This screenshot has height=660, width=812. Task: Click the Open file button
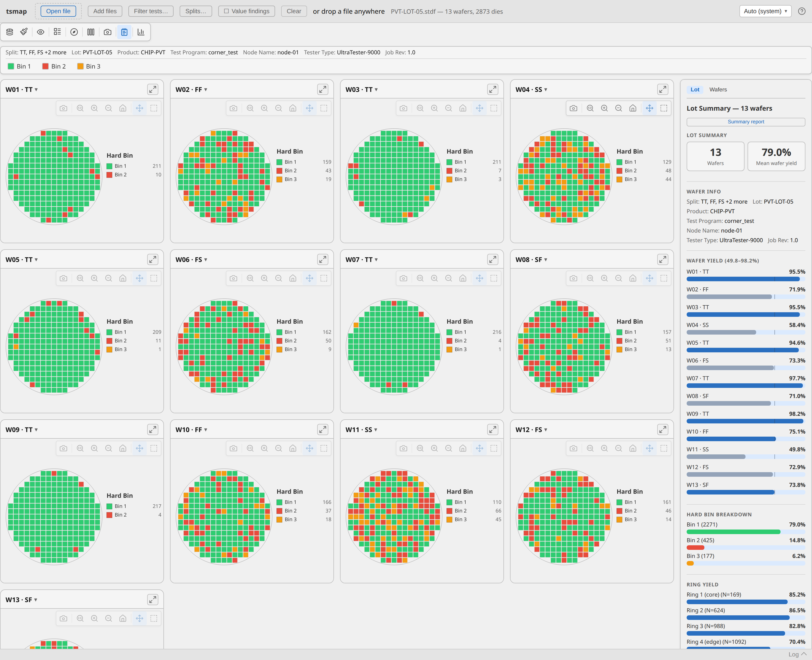pyautogui.click(x=58, y=11)
